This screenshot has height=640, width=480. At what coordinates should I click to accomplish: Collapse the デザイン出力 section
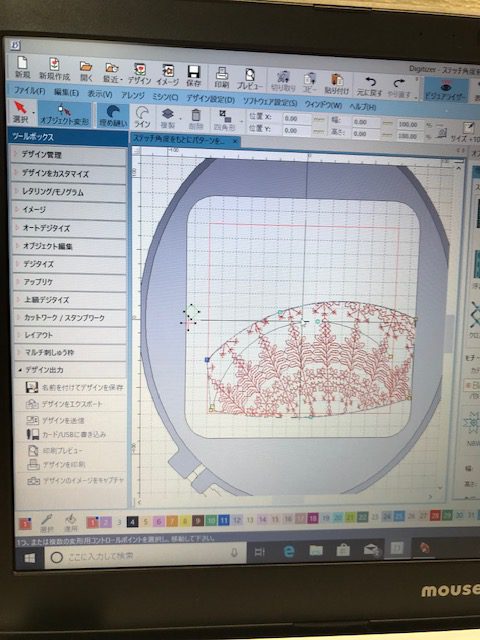pos(69,370)
